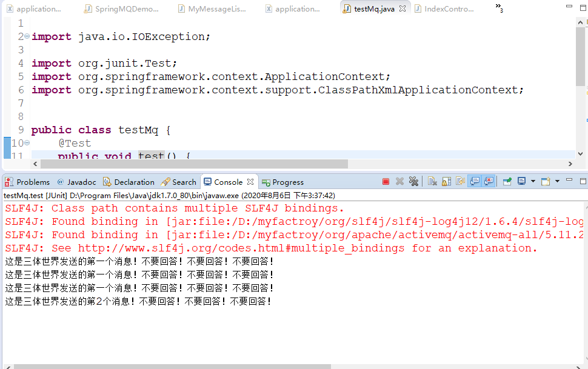This screenshot has width=588, height=369.
Task: Open the Display Selected Console dropdown arrow
Action: coord(532,181)
